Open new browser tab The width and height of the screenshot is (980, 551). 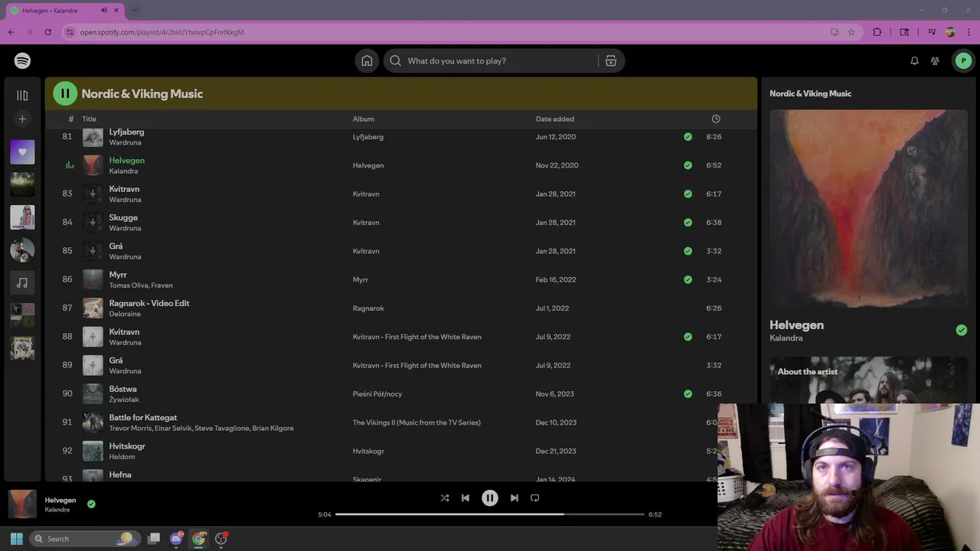click(x=135, y=11)
